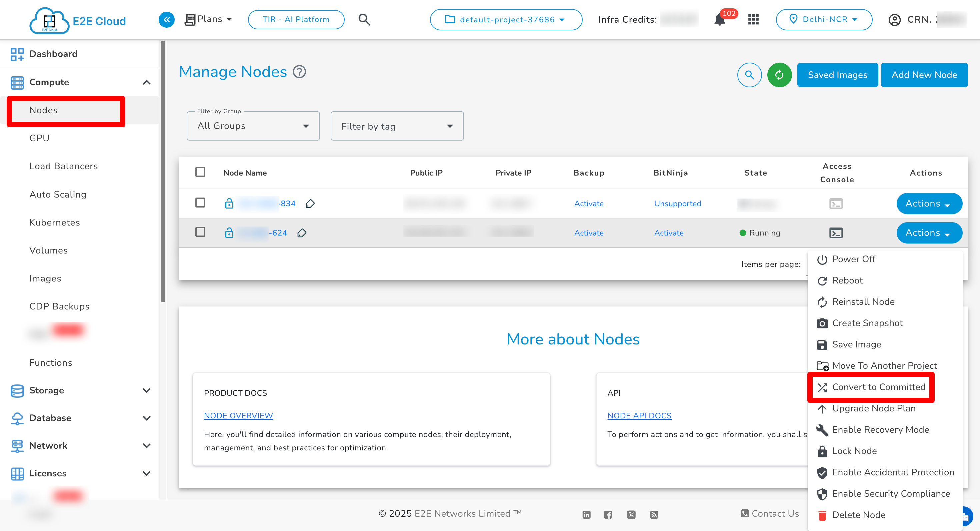The height and width of the screenshot is (531, 980).
Task: Click the Add New Node button
Action: [924, 75]
